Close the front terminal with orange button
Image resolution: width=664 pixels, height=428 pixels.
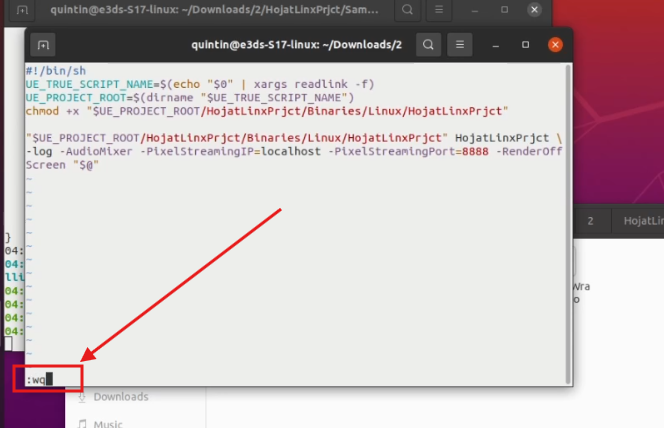coord(556,45)
